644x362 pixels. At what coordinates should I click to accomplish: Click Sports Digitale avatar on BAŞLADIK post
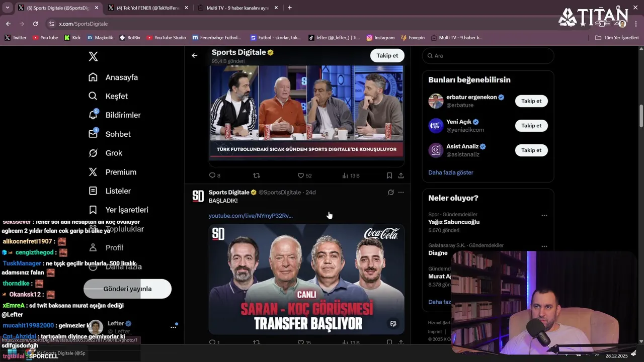pos(198,196)
